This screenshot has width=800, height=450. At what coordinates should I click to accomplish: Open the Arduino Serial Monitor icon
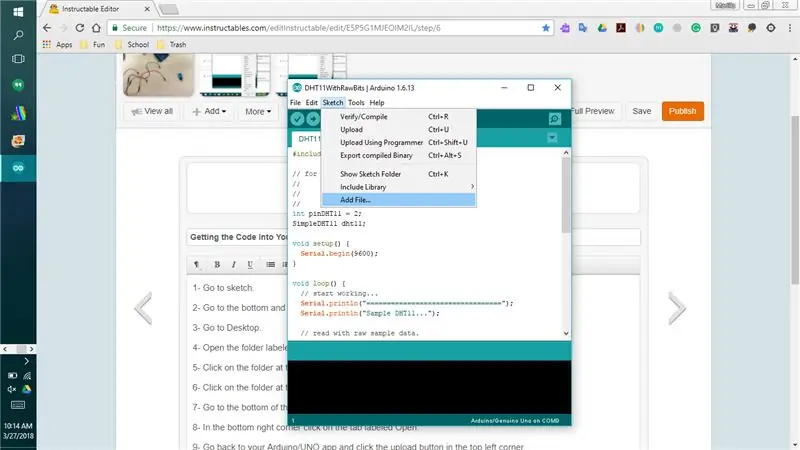(x=555, y=119)
